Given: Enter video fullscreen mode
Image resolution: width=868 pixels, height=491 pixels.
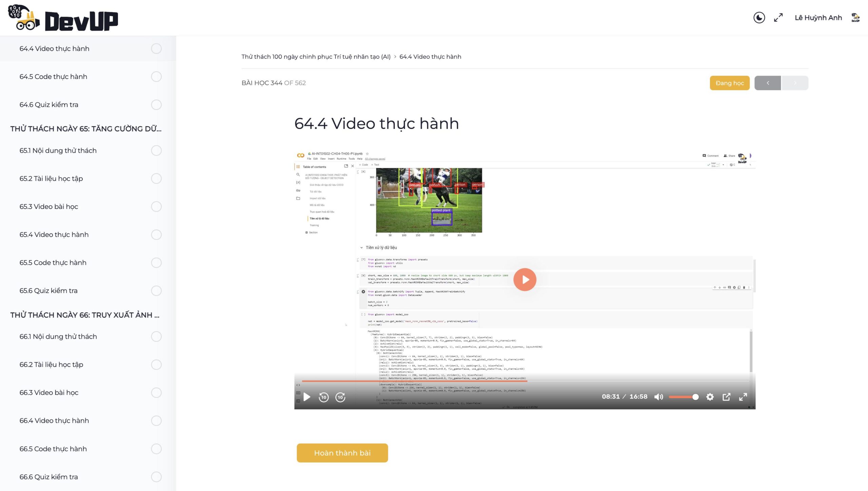Looking at the screenshot, I should coord(743,397).
